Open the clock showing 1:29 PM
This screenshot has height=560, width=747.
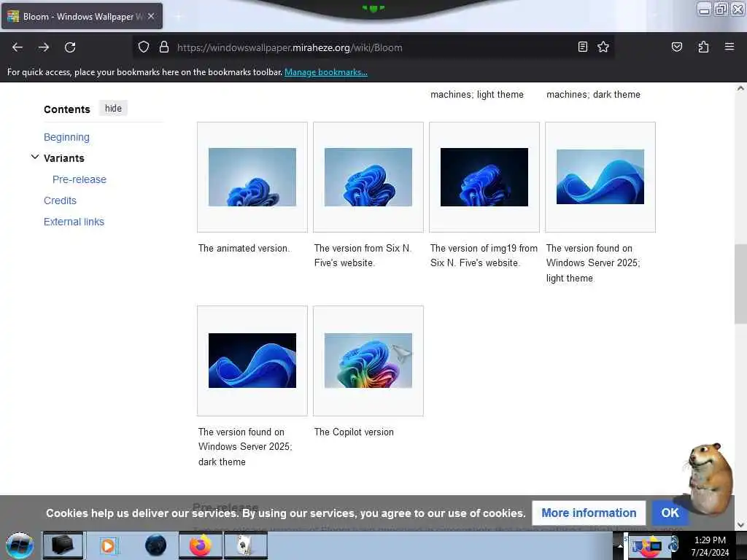710,545
